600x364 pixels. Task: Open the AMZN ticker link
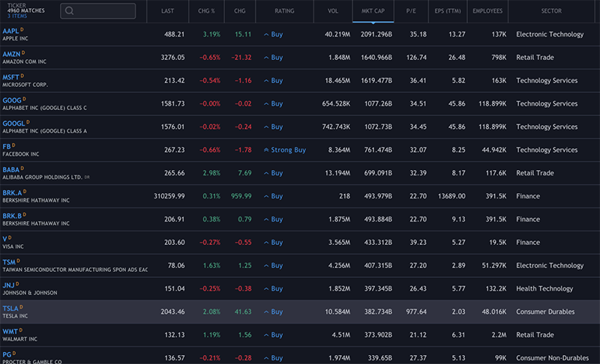point(11,54)
